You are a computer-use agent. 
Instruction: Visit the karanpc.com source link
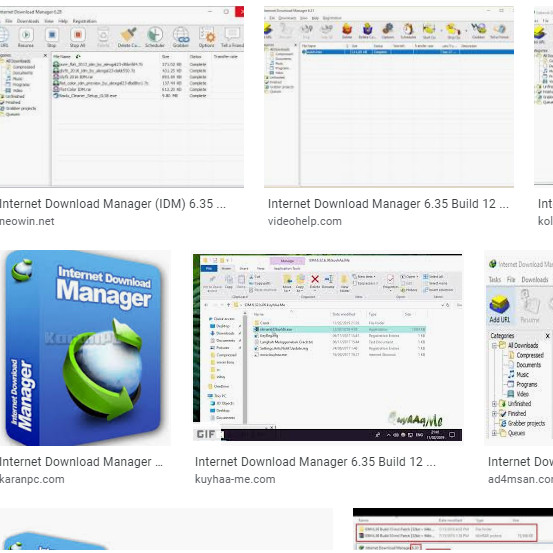[32, 479]
